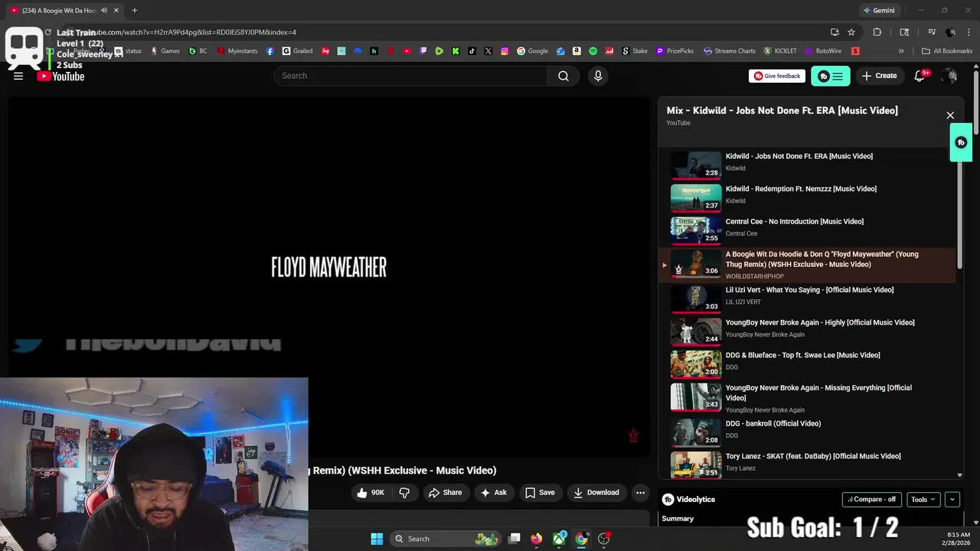
Task: Open Streams Charts bookmark
Action: click(x=730, y=51)
